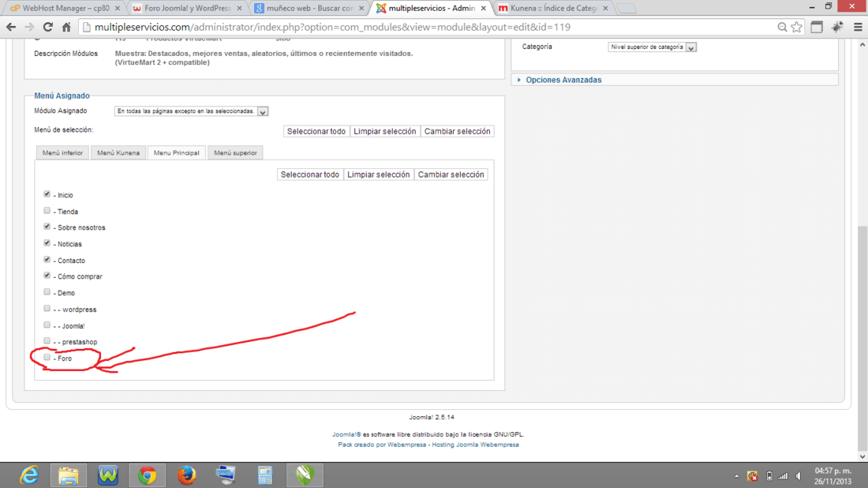
Task: Open the Módulo Asignado dropdown
Action: (x=191, y=111)
